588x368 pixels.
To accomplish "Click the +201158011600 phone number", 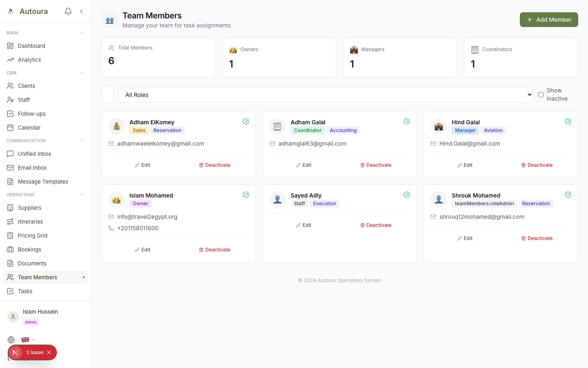I will (138, 228).
